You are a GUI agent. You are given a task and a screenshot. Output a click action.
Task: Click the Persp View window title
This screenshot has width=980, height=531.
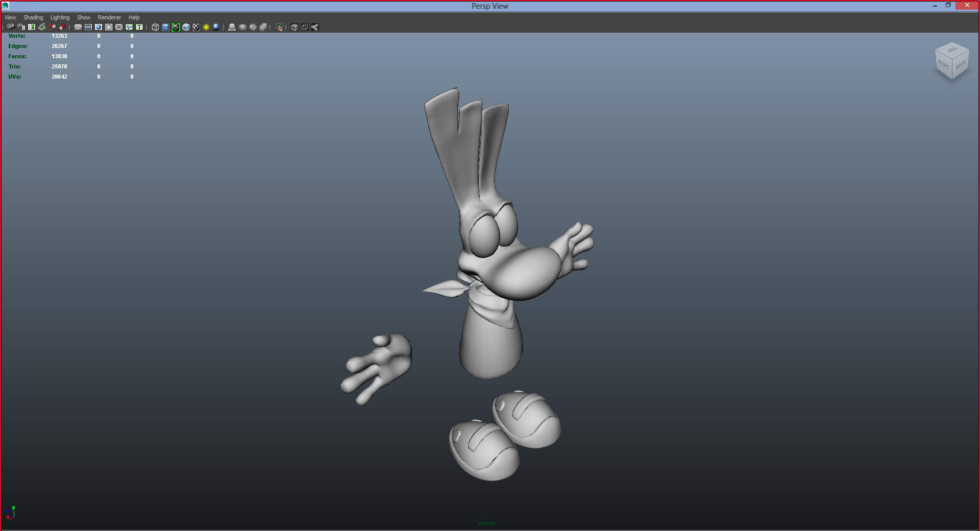490,6
